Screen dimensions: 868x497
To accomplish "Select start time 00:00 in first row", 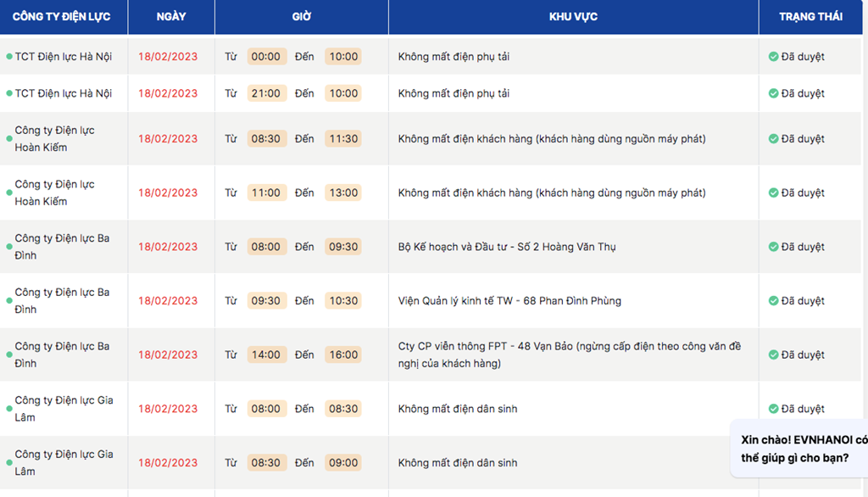I will pos(266,57).
